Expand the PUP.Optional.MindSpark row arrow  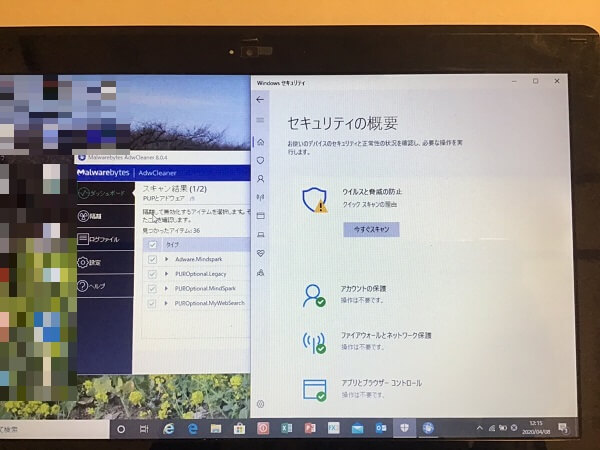click(x=166, y=288)
